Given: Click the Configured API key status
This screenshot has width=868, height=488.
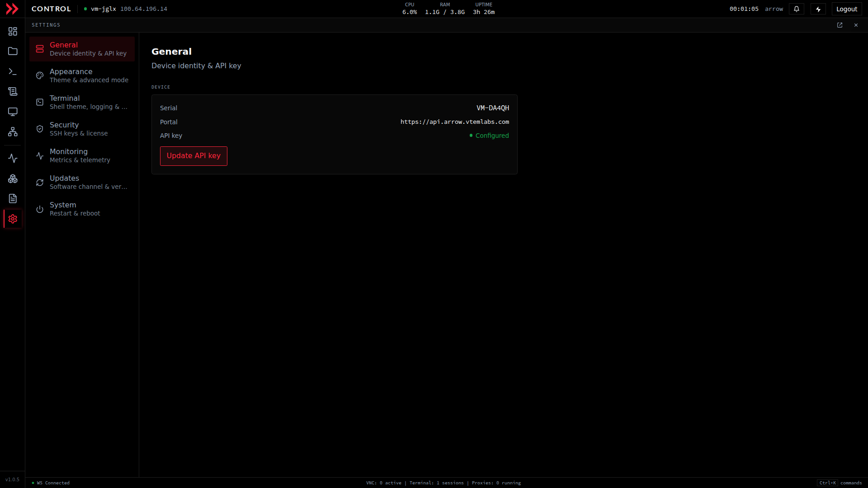Looking at the screenshot, I should point(489,136).
